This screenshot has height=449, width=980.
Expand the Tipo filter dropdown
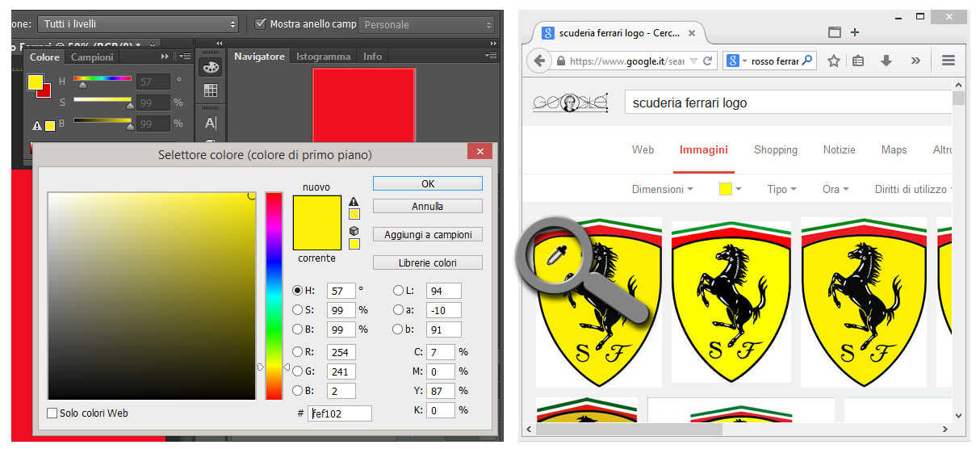[x=781, y=189]
